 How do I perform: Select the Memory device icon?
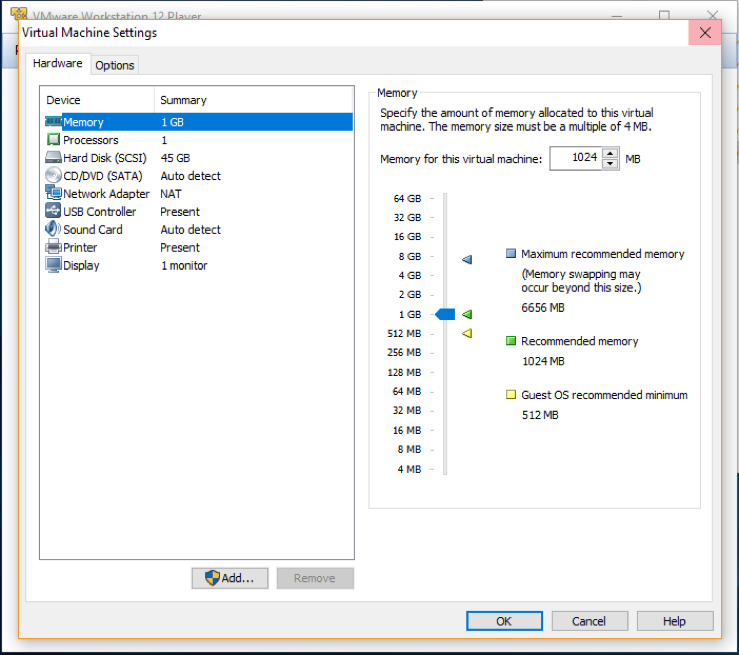click(53, 122)
